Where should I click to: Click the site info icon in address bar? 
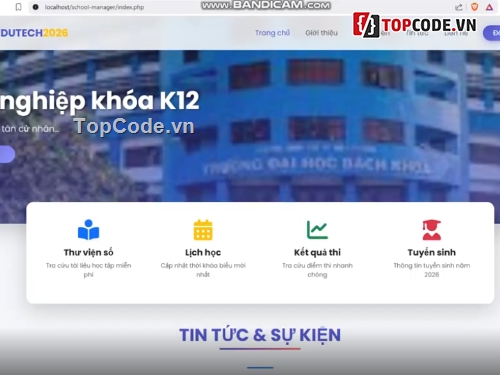[x=36, y=7]
